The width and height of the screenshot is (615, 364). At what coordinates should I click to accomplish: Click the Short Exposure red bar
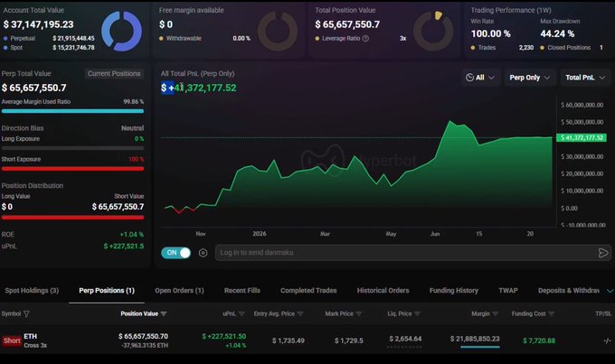pyautogui.click(x=72, y=169)
